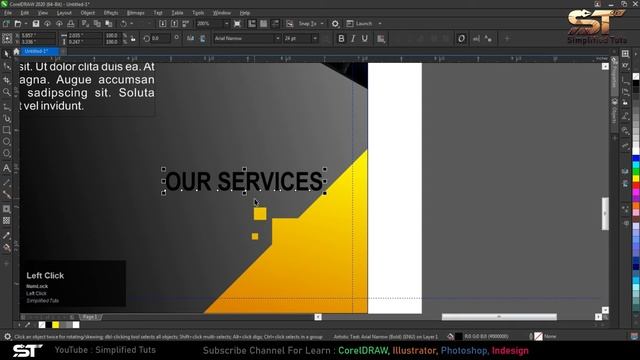Select the Crop tool
The image size is (640, 360).
click(x=7, y=80)
